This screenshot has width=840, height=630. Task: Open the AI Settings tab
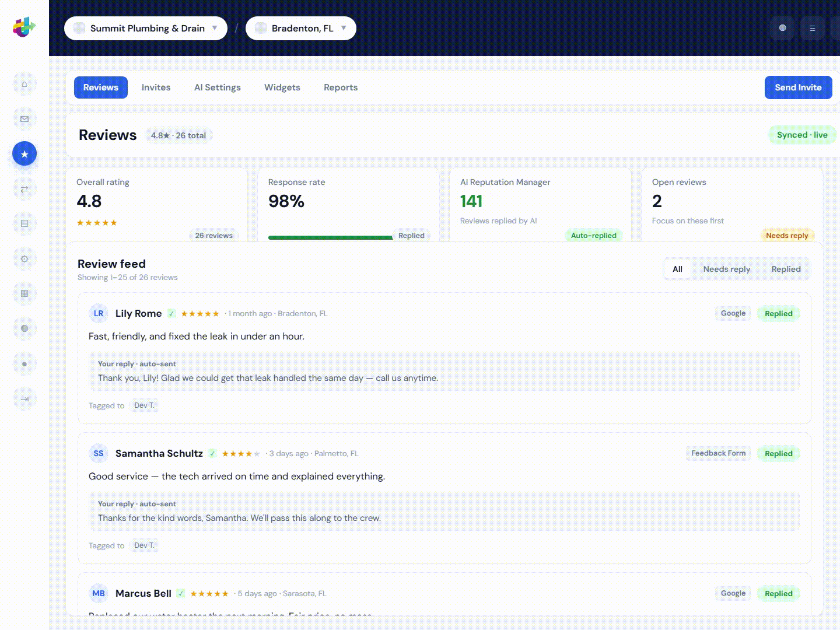pos(218,87)
